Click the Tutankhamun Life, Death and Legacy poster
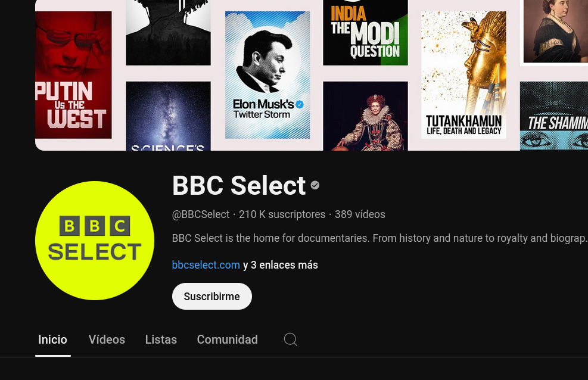Viewport: 588px width, 380px height. click(463, 75)
